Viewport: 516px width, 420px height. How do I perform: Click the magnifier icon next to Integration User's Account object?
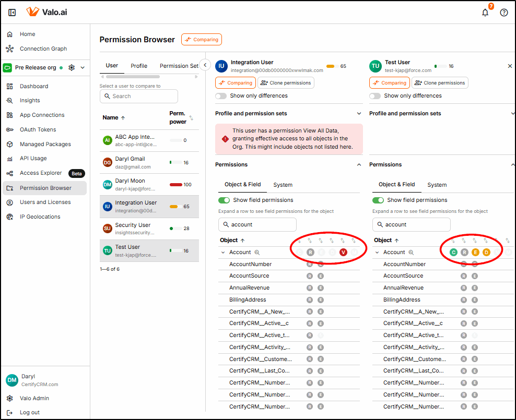(257, 253)
